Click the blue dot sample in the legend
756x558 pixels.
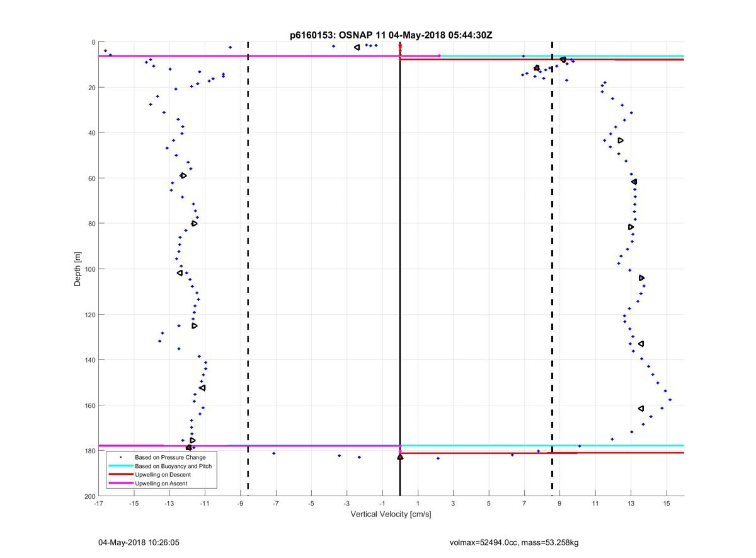[x=120, y=457]
